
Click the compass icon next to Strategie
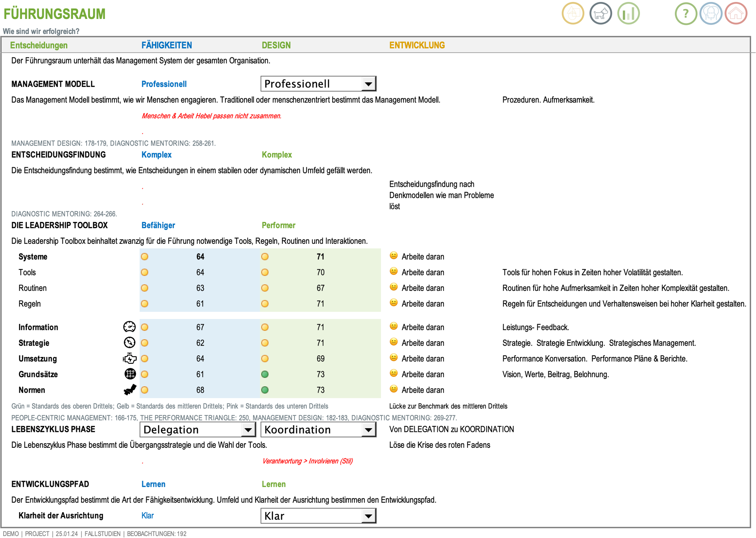coord(129,342)
